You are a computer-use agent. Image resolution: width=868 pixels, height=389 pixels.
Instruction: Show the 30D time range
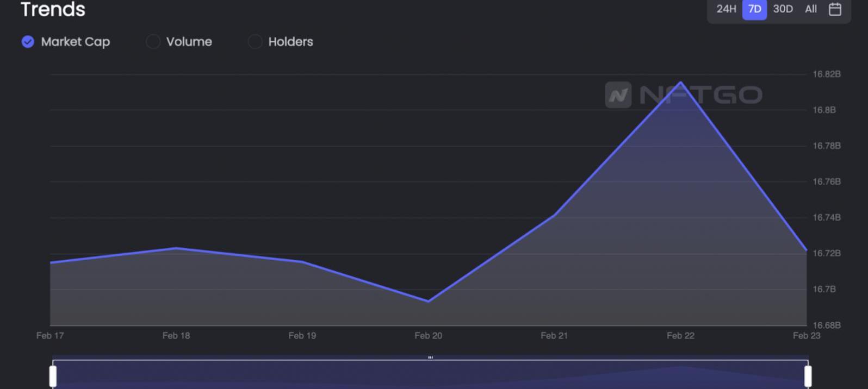tap(783, 9)
